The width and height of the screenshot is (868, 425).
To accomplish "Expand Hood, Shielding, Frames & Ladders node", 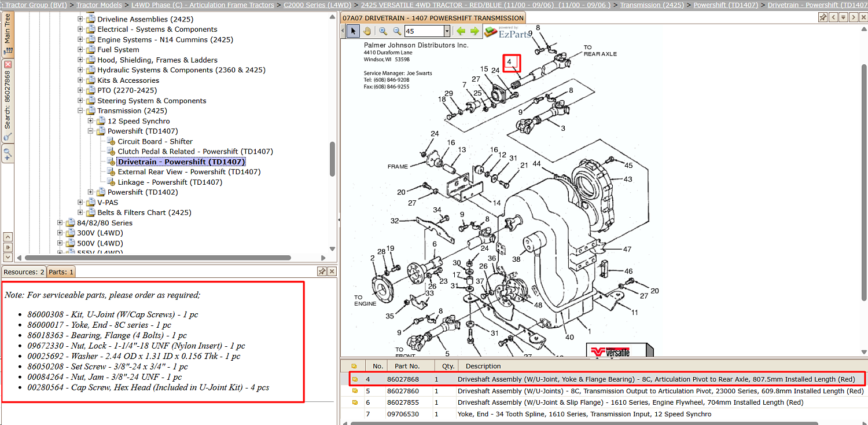I will pyautogui.click(x=80, y=60).
